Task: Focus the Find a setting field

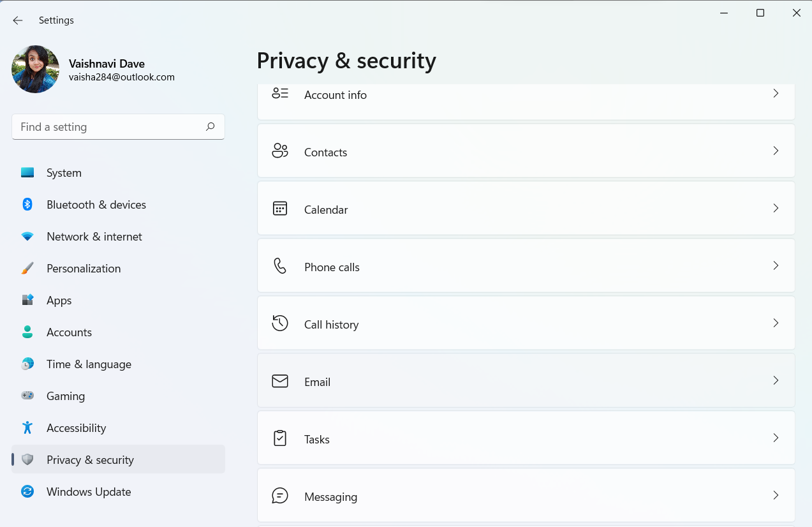Action: pos(108,127)
